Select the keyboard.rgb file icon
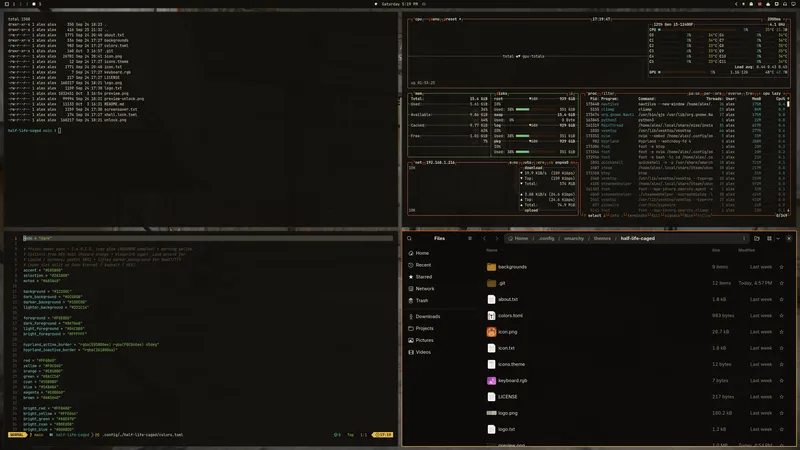 click(491, 381)
